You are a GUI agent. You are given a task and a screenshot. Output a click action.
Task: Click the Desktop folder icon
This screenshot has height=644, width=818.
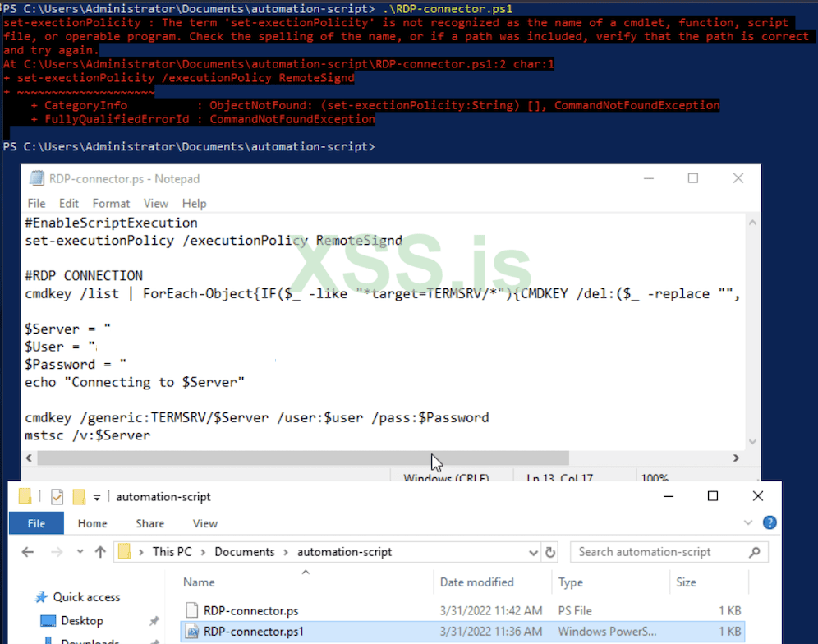pyautogui.click(x=48, y=620)
